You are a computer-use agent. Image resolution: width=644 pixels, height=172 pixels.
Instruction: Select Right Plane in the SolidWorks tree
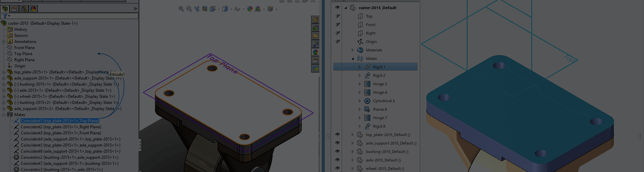click(x=24, y=60)
